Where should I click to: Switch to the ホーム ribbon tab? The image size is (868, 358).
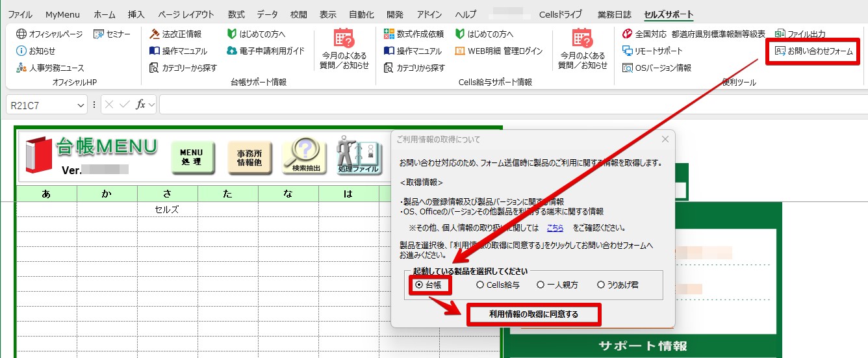105,14
